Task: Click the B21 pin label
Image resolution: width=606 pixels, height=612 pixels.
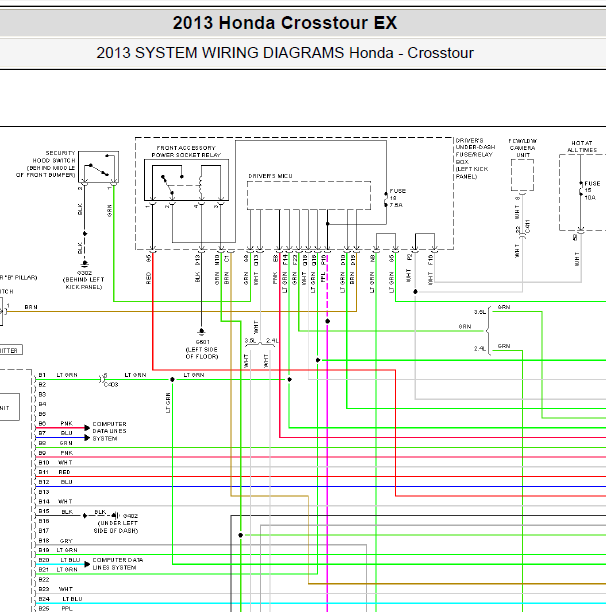Action: pyautogui.click(x=44, y=570)
